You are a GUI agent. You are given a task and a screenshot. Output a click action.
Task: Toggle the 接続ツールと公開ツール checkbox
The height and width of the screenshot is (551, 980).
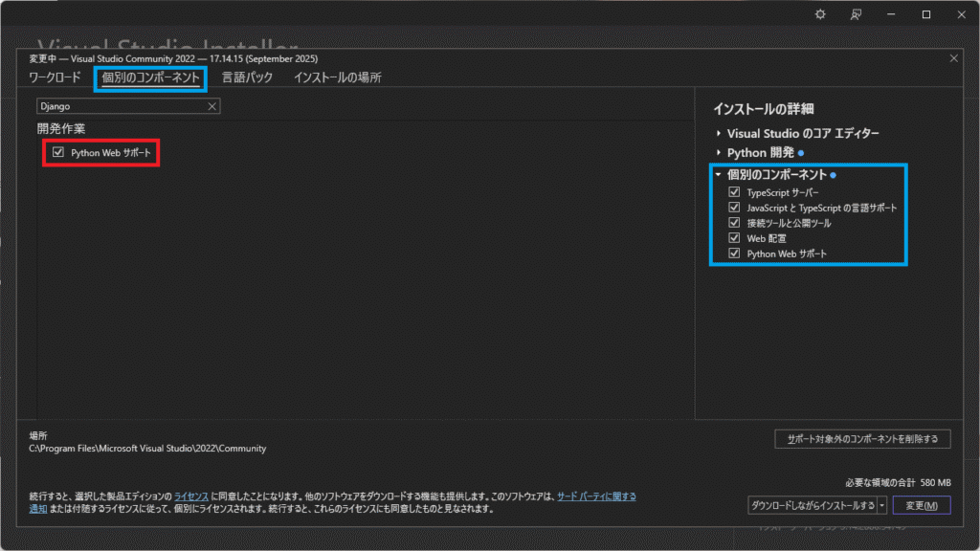[x=734, y=223]
